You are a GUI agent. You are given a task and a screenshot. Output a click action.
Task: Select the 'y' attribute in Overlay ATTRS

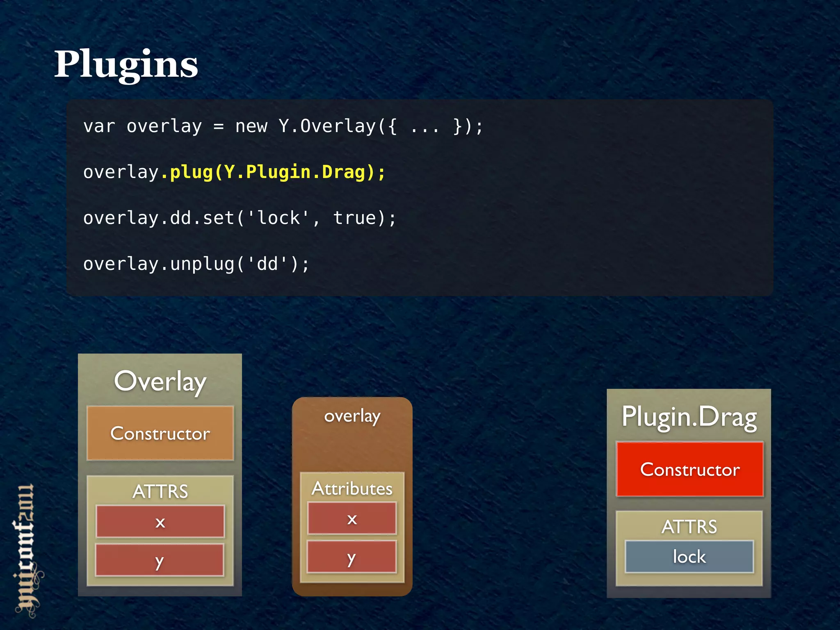tap(160, 560)
